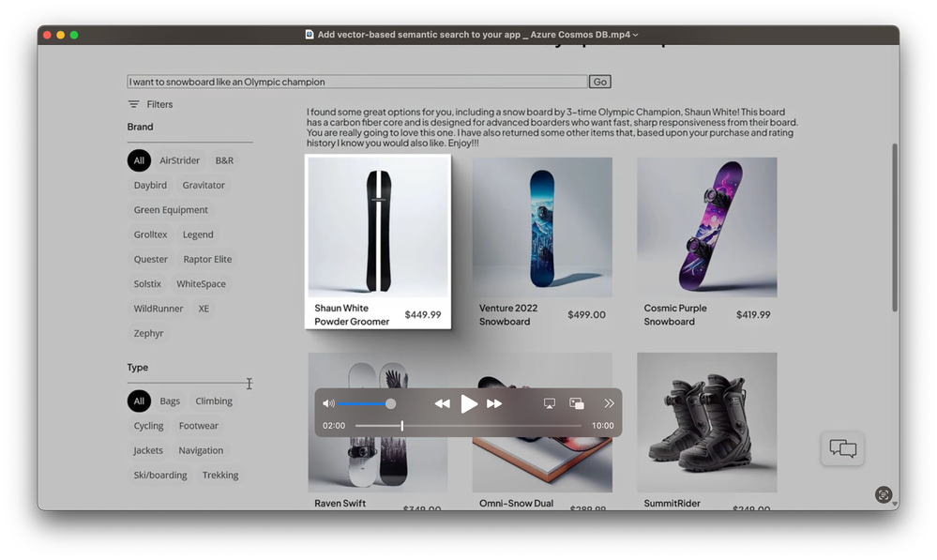Click the live text capture icon
The height and width of the screenshot is (560, 937).
point(884,495)
